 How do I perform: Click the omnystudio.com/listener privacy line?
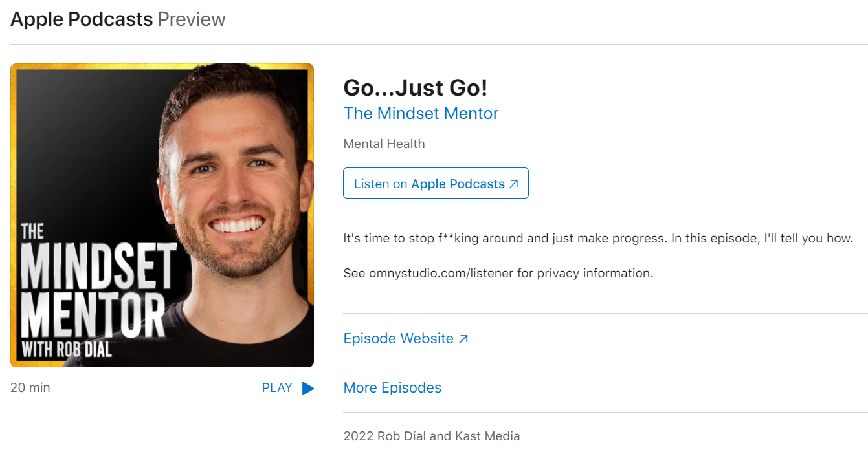tap(498, 273)
